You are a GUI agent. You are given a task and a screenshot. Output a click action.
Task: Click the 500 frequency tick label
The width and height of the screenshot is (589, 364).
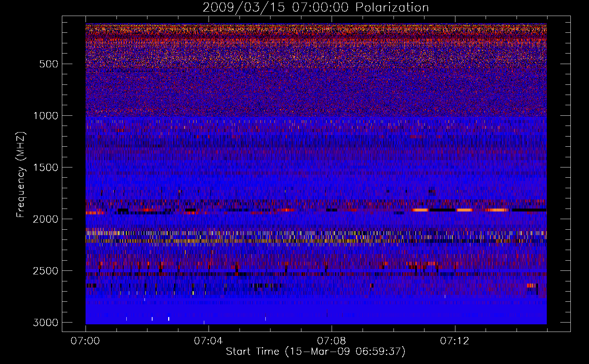[x=48, y=64]
